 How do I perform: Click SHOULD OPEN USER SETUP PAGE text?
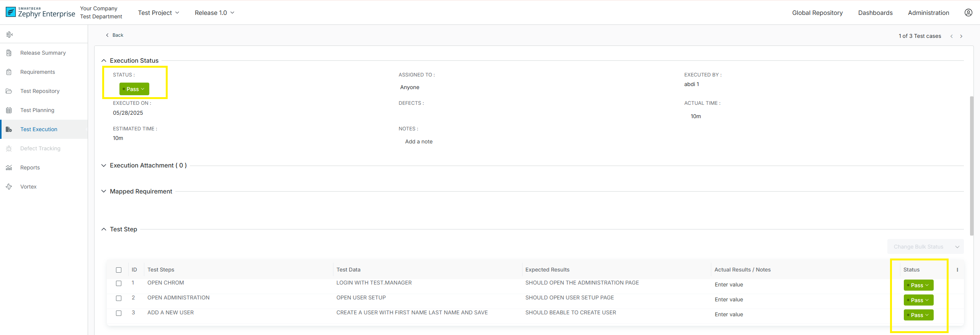pyautogui.click(x=569, y=298)
